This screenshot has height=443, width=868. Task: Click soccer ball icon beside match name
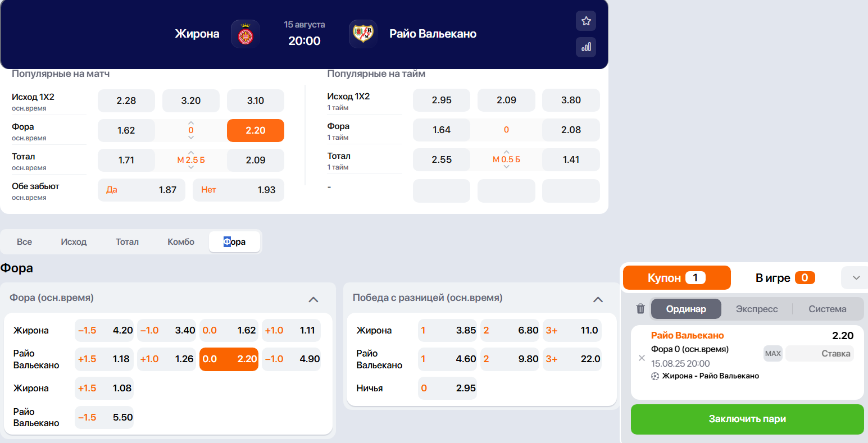655,376
